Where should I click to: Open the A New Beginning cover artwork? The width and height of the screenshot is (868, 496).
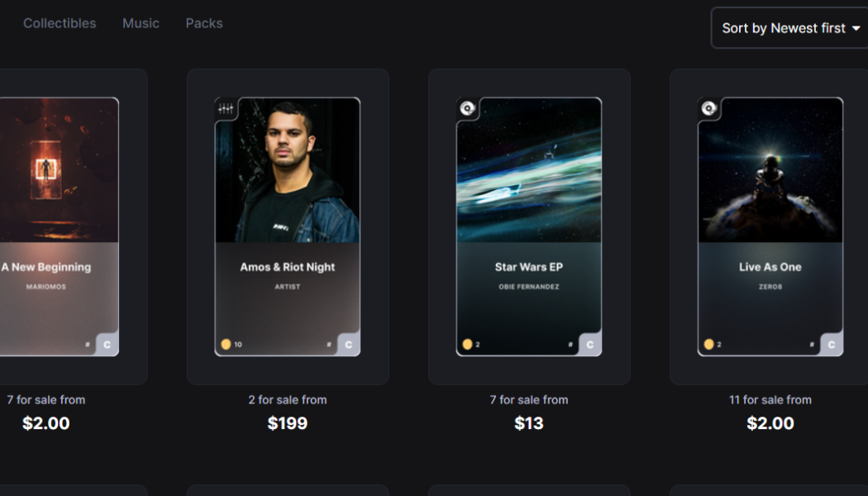click(58, 170)
